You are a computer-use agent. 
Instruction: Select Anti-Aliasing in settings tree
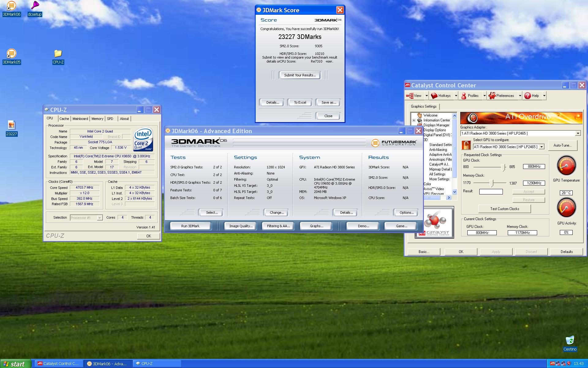[x=438, y=150]
